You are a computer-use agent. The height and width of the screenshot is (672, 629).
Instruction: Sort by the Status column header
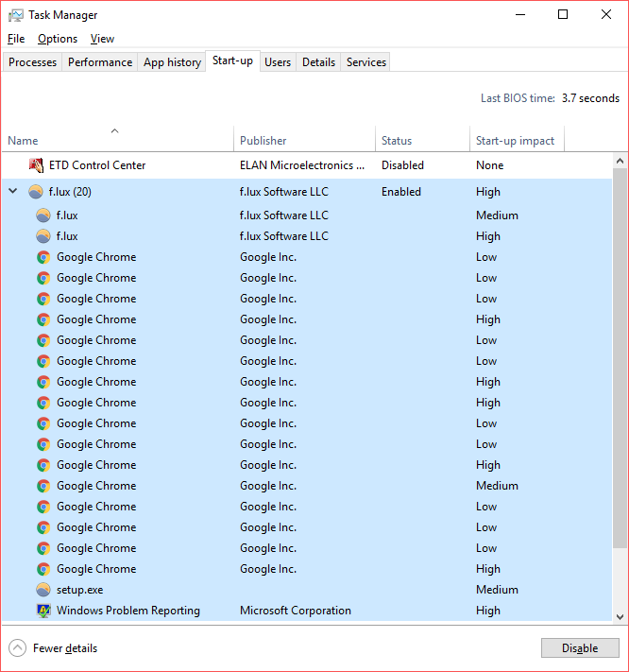coord(422,141)
